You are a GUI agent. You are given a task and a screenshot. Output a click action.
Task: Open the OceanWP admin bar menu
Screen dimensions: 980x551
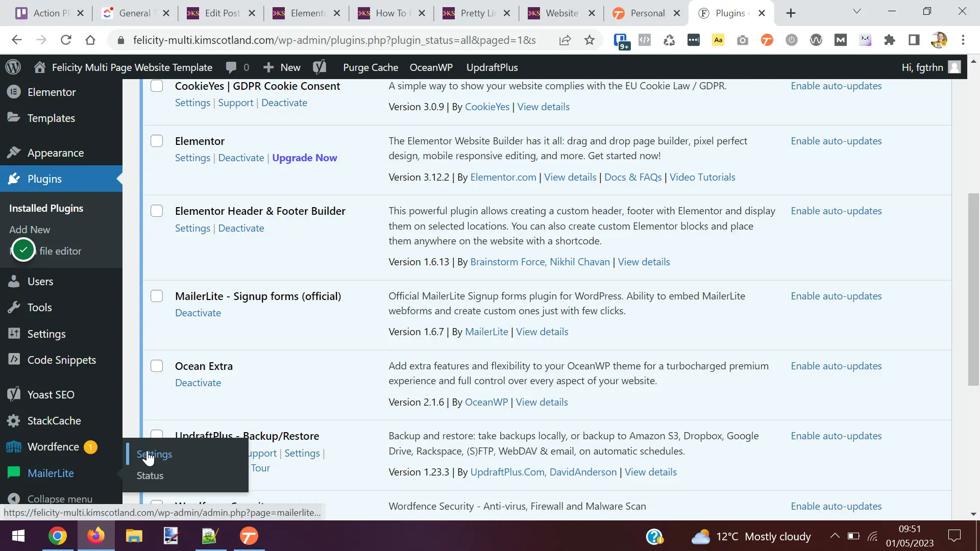tap(431, 67)
